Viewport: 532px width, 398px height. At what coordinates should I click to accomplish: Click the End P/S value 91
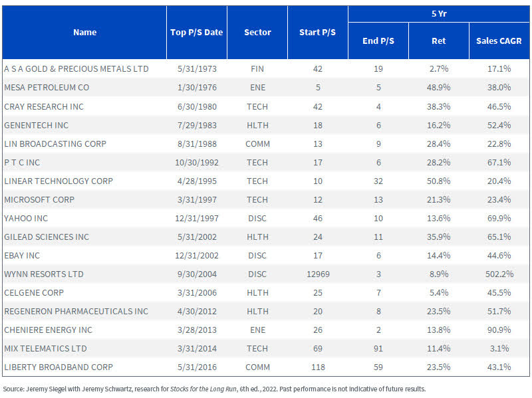[378, 349]
